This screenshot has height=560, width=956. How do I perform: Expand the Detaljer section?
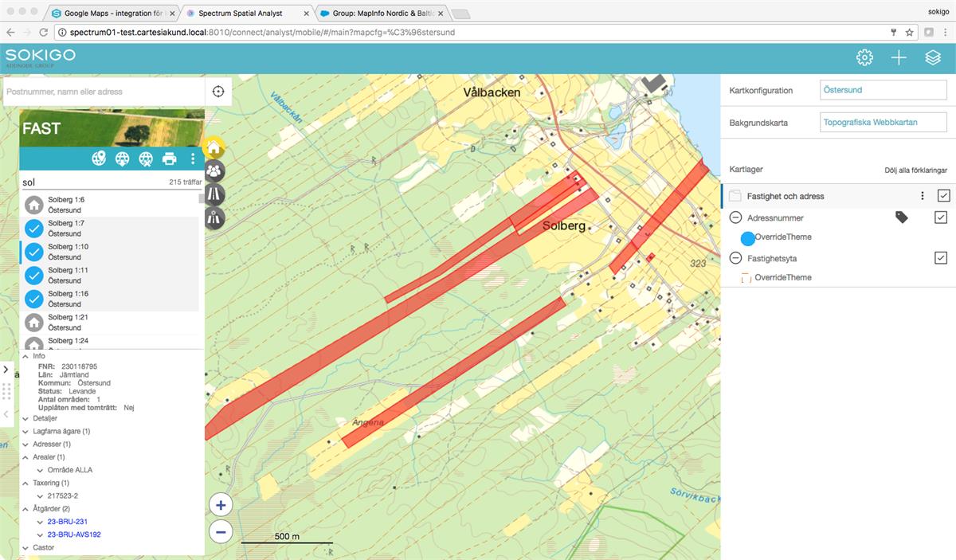pyautogui.click(x=25, y=418)
